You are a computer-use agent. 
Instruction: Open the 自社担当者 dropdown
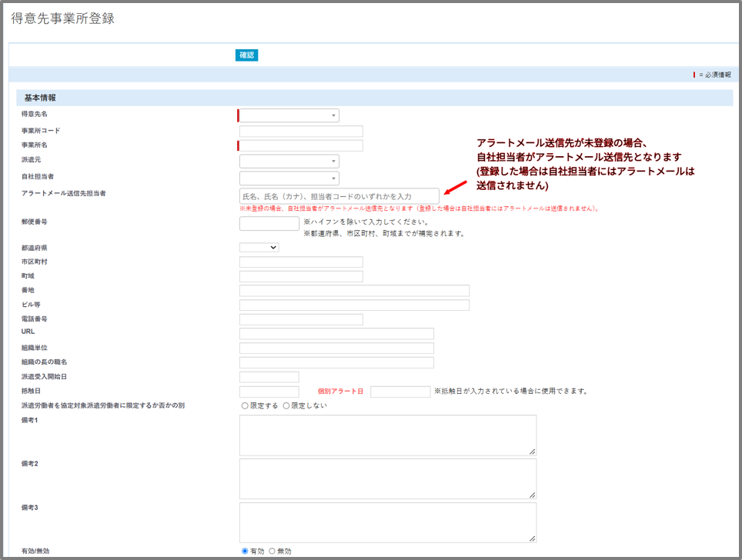(289, 178)
